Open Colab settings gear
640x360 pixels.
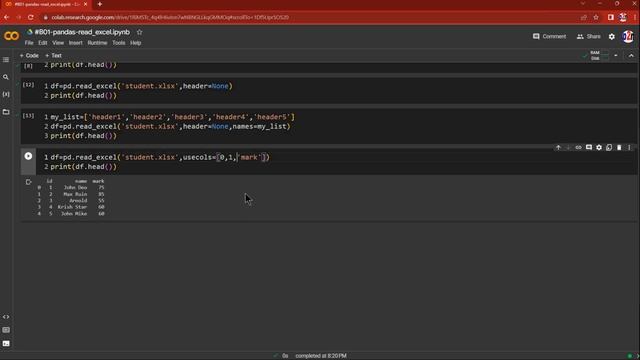tap(611, 37)
